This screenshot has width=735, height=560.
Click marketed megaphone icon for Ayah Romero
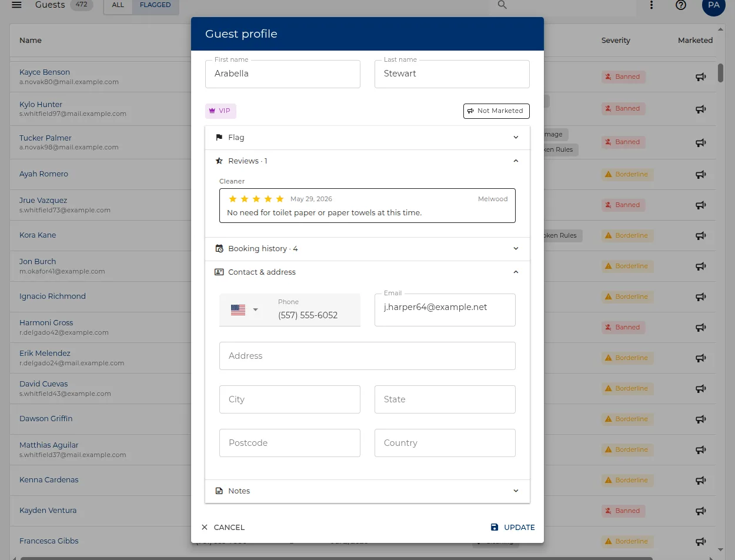700,174
